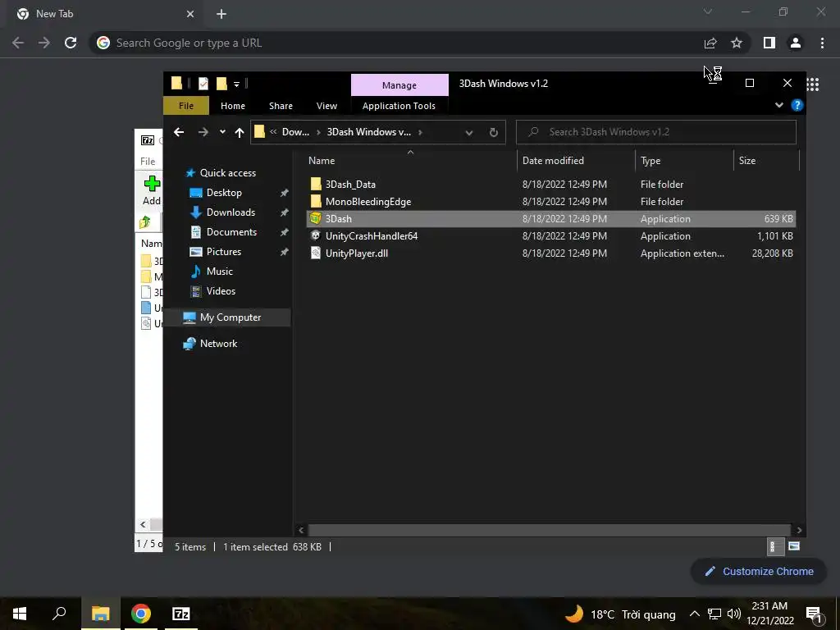This screenshot has height=630, width=840.
Task: Expand the ribbon with the chevron
Action: pos(779,105)
